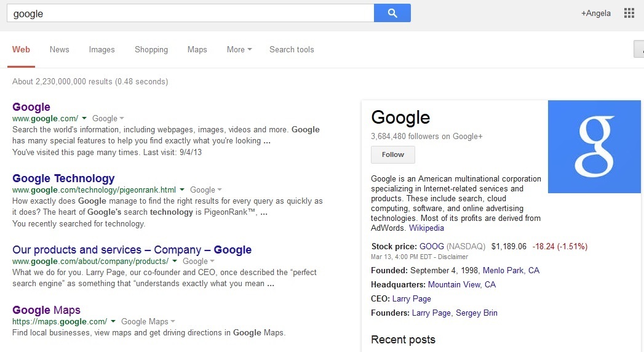Open the +Angela profile link
Viewport: 644px width, 352px height.
(596, 13)
